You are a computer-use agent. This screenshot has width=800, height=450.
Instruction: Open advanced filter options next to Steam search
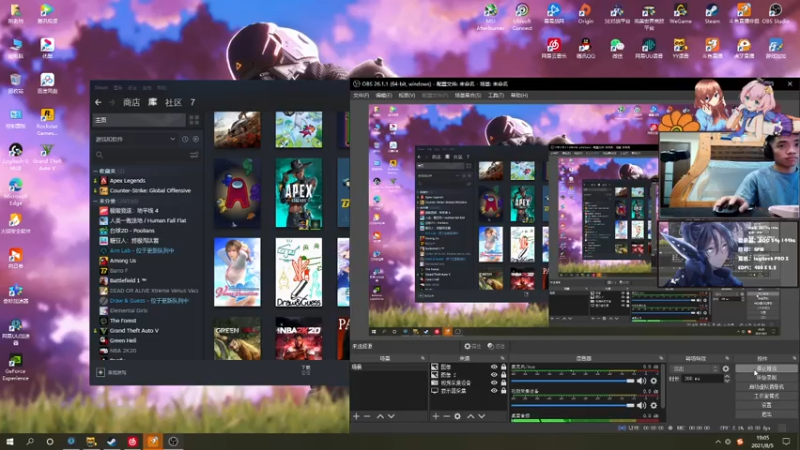[x=194, y=155]
